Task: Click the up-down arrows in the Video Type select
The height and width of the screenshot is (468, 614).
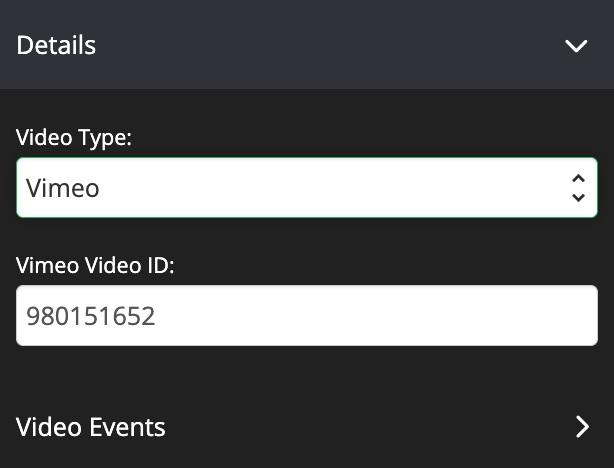Action: [578, 188]
